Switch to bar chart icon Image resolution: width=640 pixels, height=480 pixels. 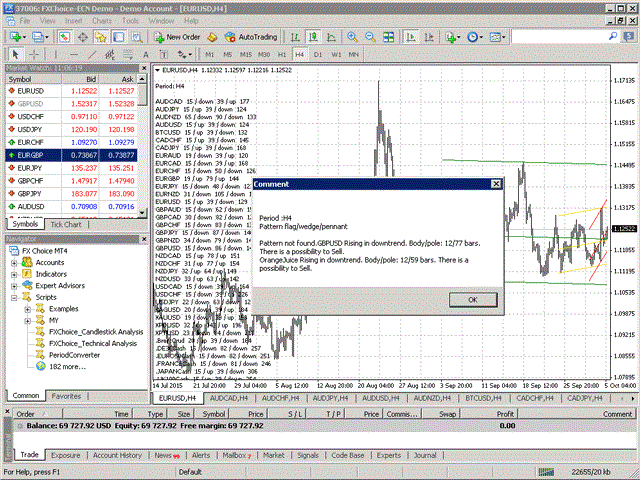[295, 37]
